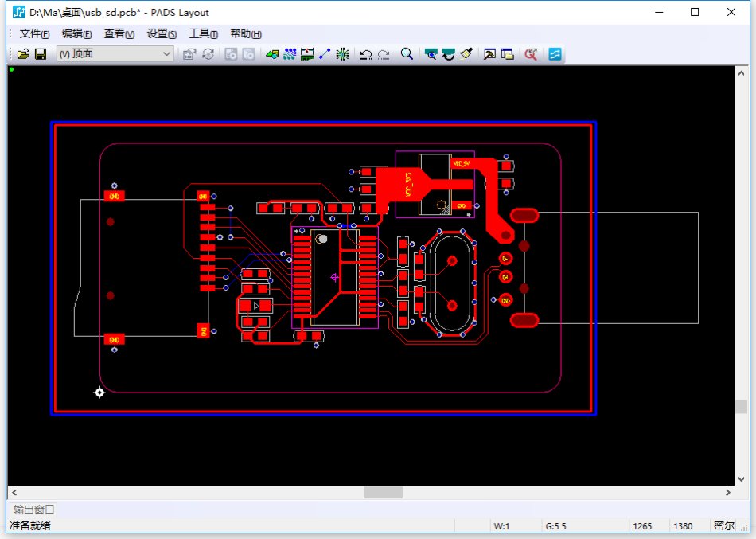Open the 设置 menu

[162, 33]
